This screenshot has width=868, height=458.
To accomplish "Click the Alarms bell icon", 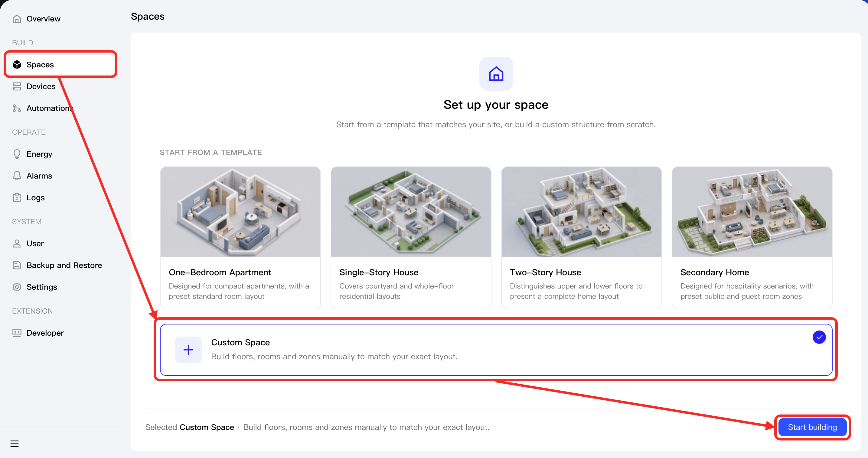I will tap(17, 176).
